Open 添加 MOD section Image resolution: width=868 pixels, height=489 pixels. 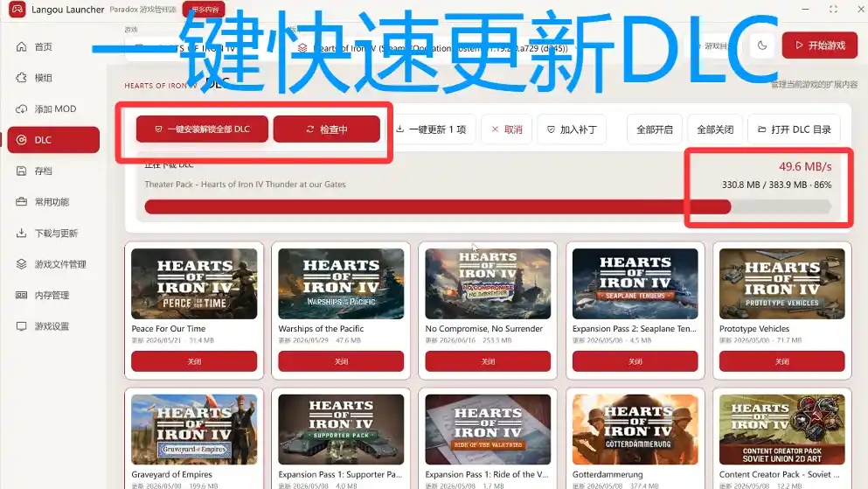click(53, 108)
